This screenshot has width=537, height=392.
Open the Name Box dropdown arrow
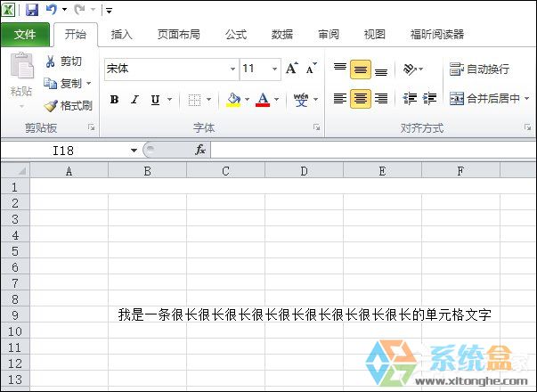134,151
